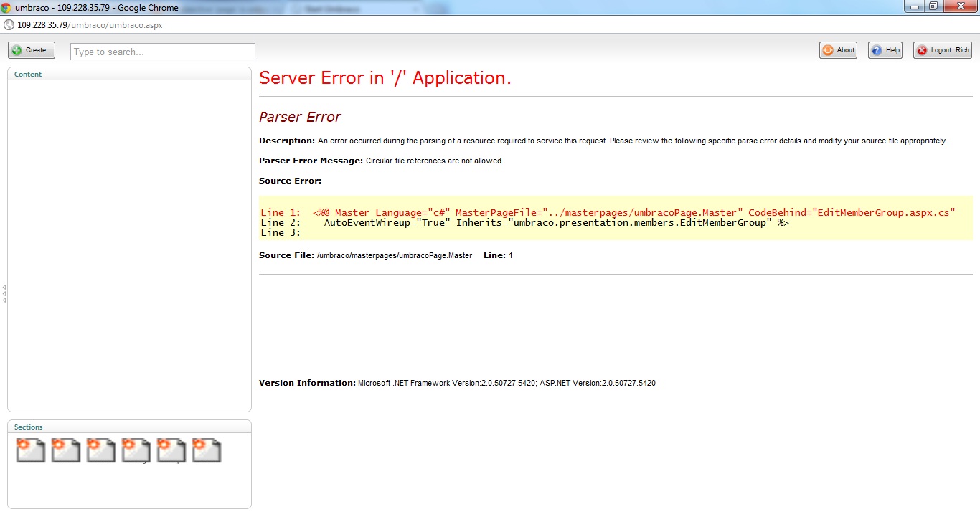Viewport: 980px width, 522px height.
Task: Maximize the Chrome window
Action: point(933,6)
